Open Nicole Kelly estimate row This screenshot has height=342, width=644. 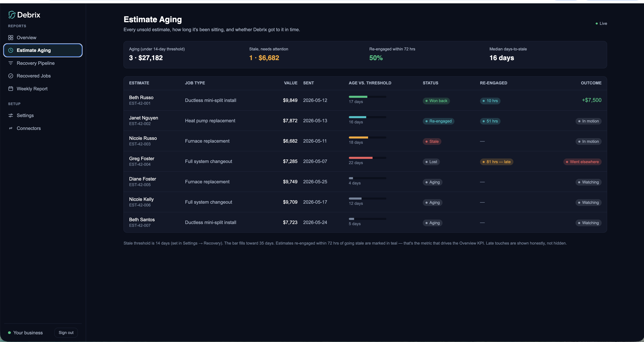365,202
